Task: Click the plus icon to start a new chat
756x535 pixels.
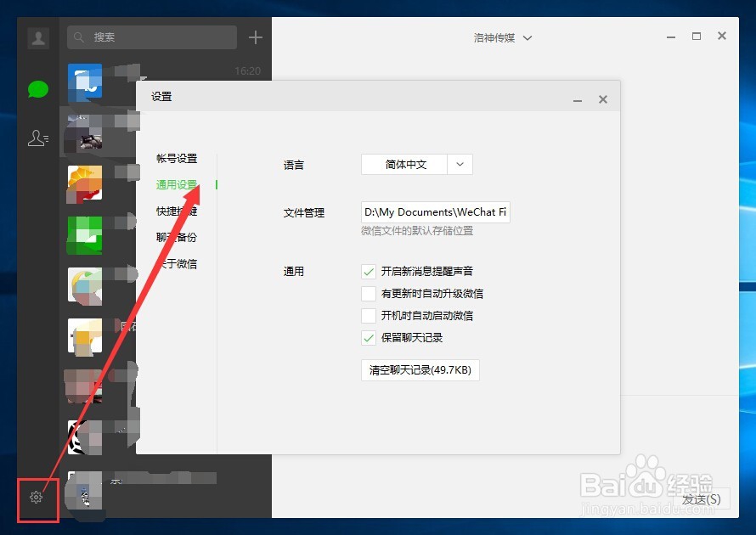Action: (x=254, y=37)
